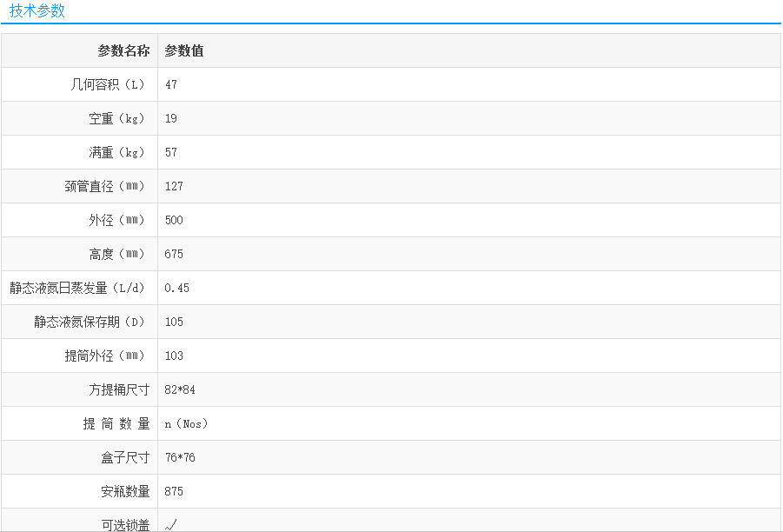Select the 几何容积（L） row label

(x=109, y=85)
